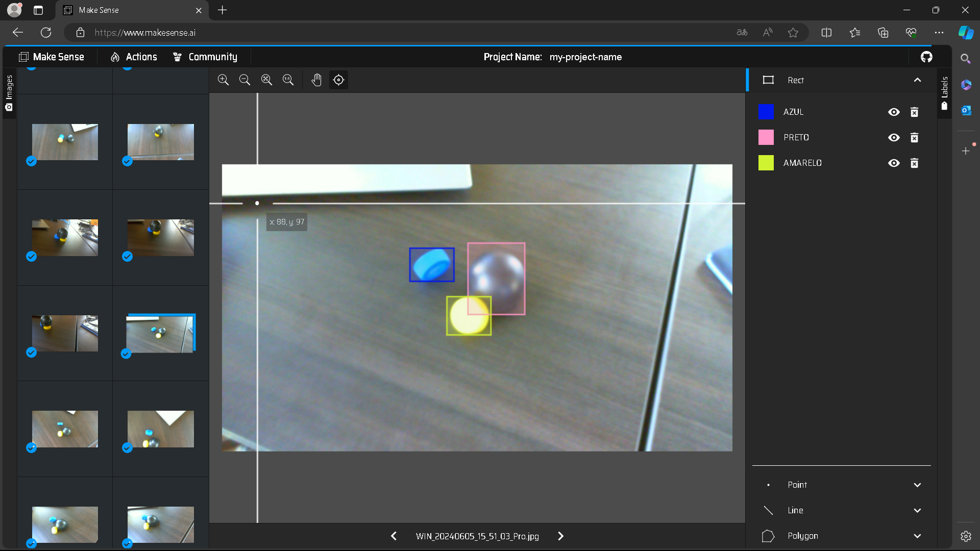Click the AMARELO yellow-green color swatch
The image size is (980, 551).
pyautogui.click(x=766, y=163)
